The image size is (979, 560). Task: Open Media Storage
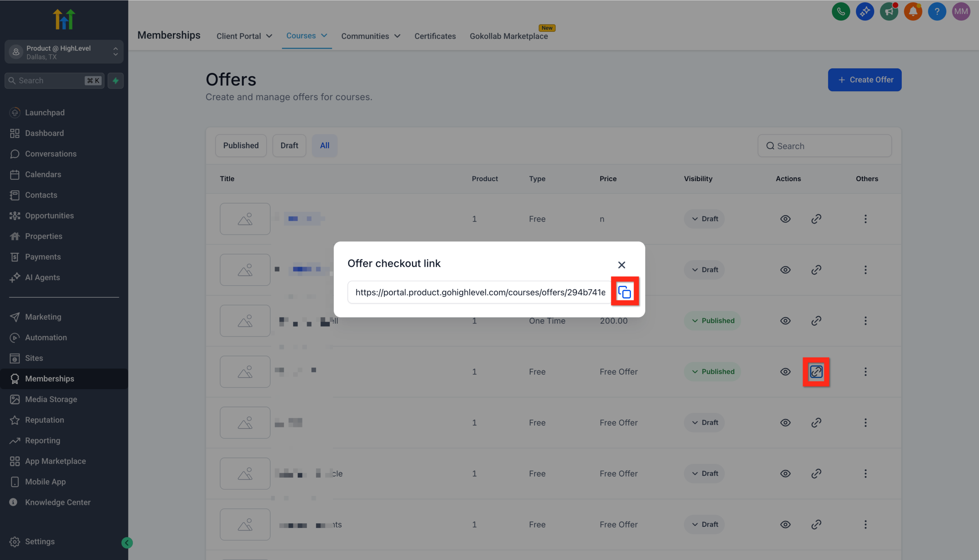click(x=51, y=399)
